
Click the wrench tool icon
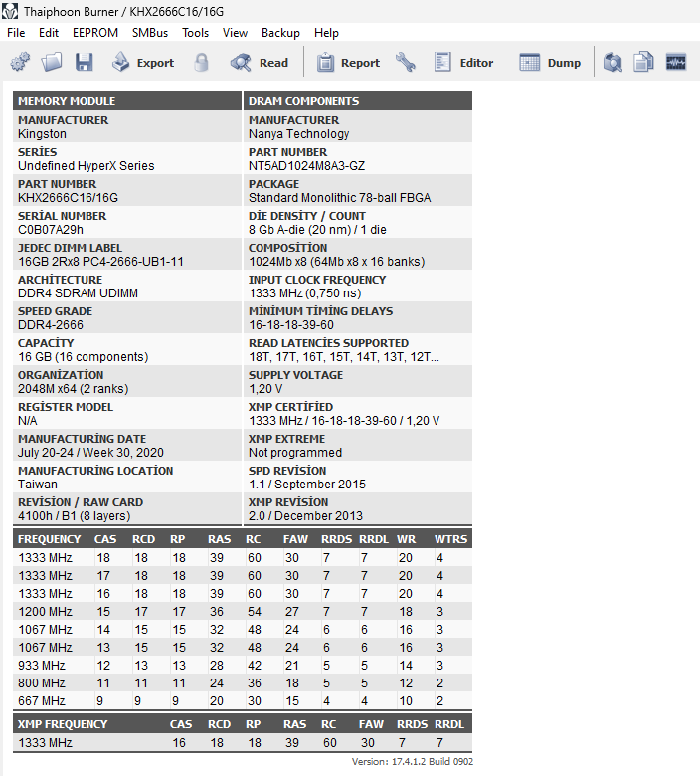(x=406, y=63)
